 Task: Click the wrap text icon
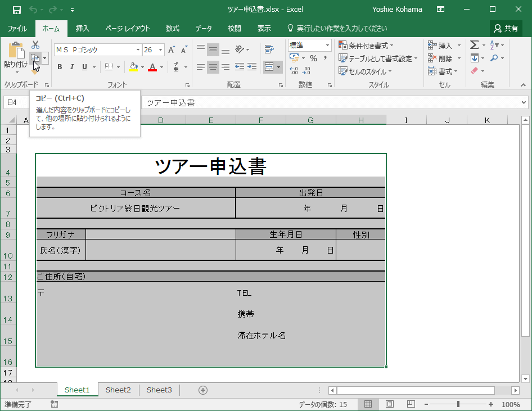pyautogui.click(x=269, y=49)
